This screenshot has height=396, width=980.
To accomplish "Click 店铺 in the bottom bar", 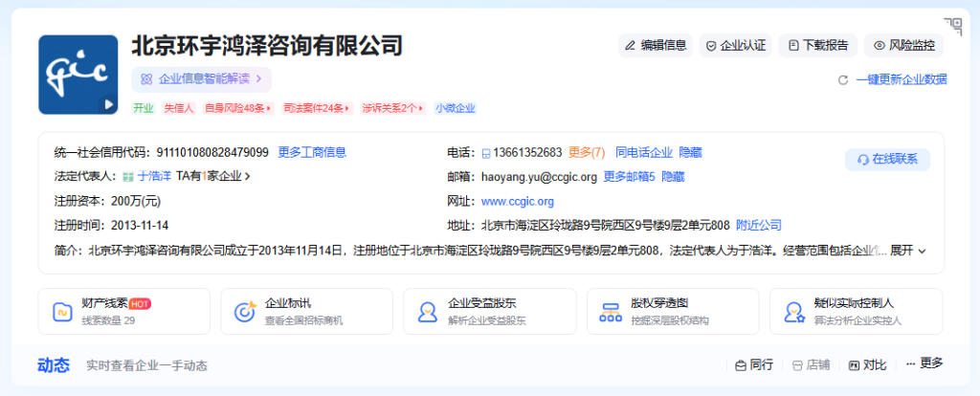I will pyautogui.click(x=811, y=365).
